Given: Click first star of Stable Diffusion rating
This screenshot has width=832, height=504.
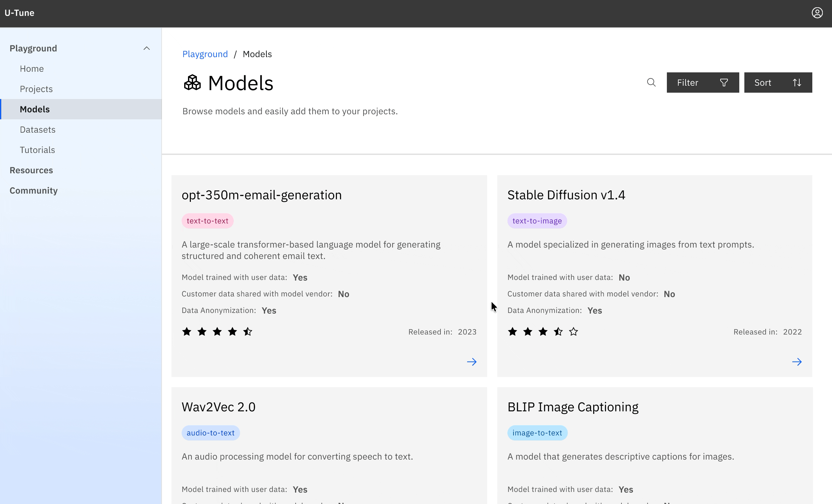Looking at the screenshot, I should pos(512,331).
